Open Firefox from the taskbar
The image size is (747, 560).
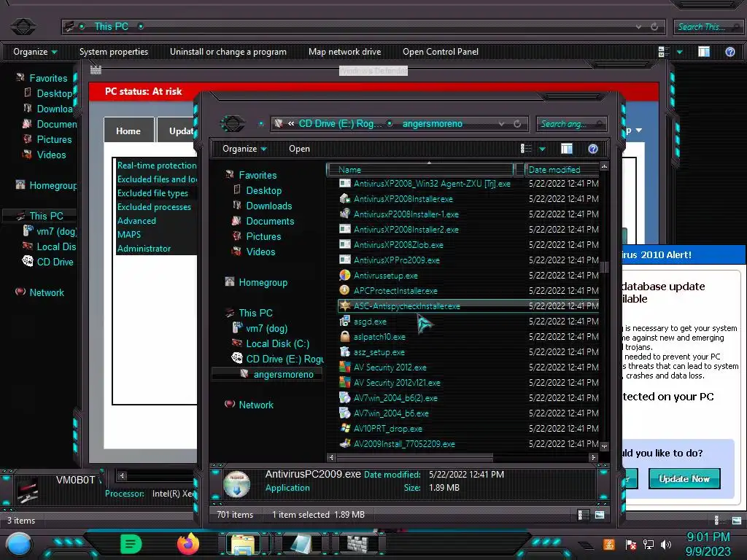click(x=187, y=544)
